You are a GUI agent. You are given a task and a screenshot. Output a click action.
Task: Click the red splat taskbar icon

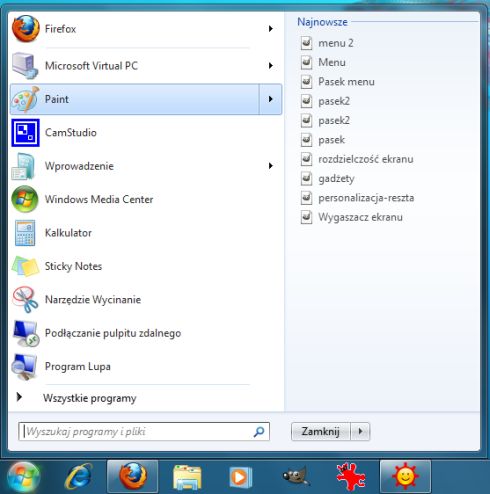pyautogui.click(x=351, y=477)
